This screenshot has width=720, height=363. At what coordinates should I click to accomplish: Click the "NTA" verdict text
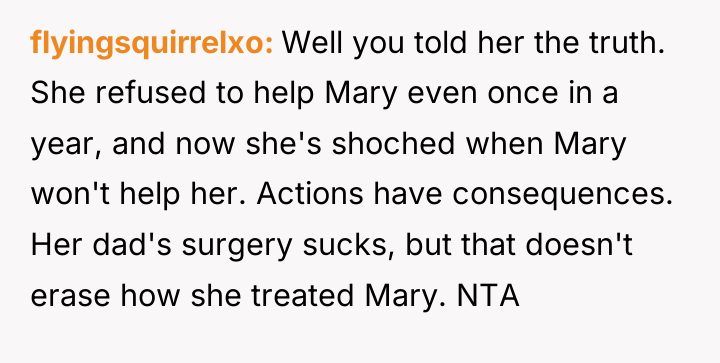[488, 296]
